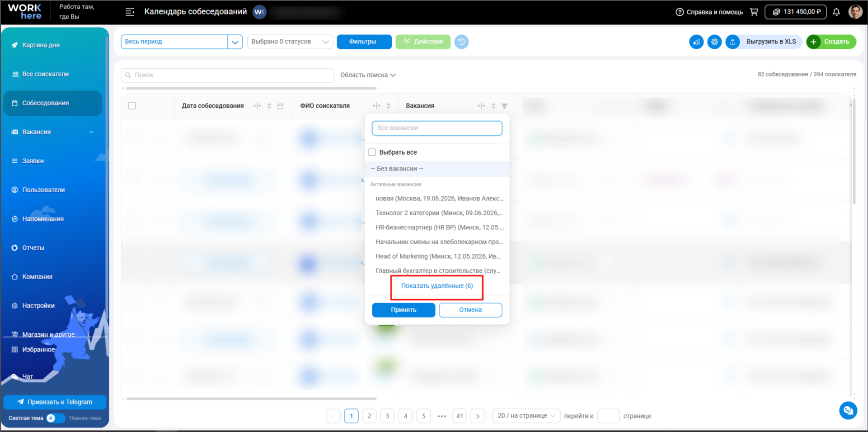Expand the Область поиска dropdown
Image resolution: width=868 pixels, height=432 pixels.
tap(368, 75)
